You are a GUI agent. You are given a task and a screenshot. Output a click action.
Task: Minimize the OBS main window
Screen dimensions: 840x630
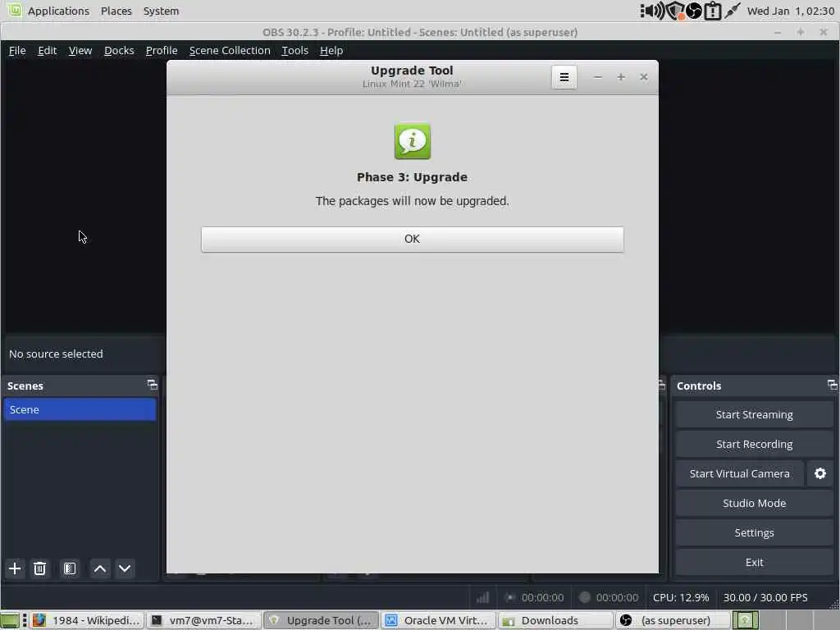[778, 32]
